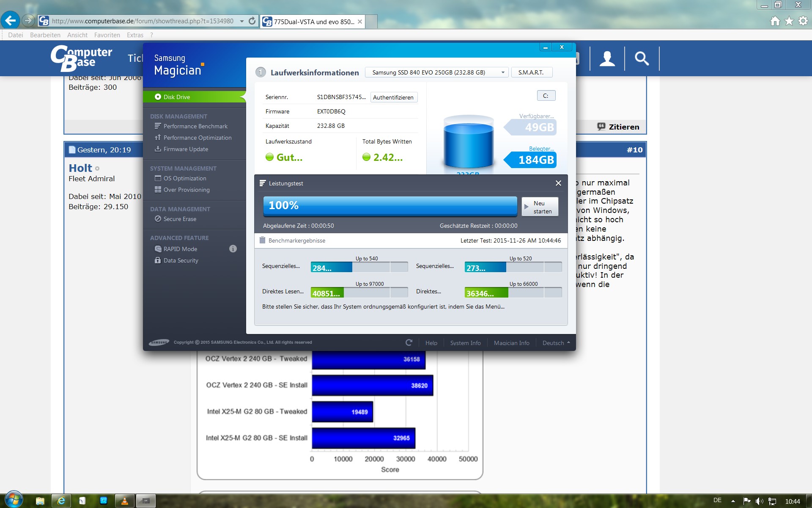
Task: Click the S.M.A.R.T. button
Action: pos(531,72)
